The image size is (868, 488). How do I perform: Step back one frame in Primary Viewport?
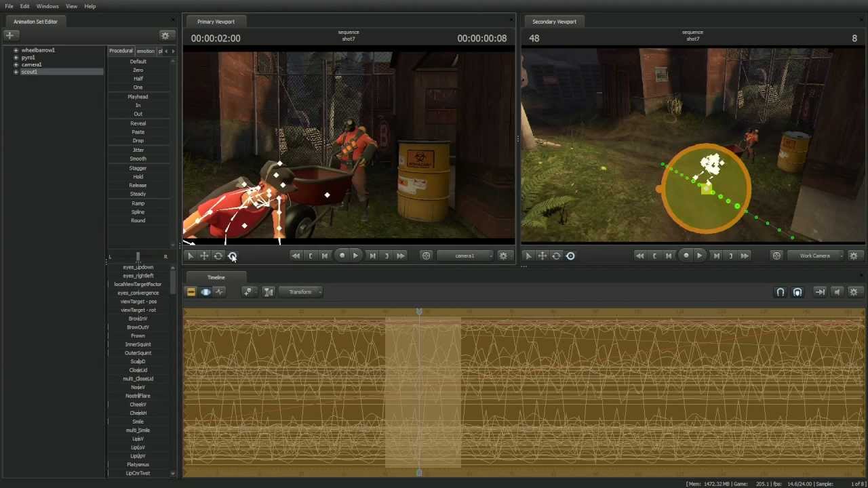pyautogui.click(x=325, y=256)
